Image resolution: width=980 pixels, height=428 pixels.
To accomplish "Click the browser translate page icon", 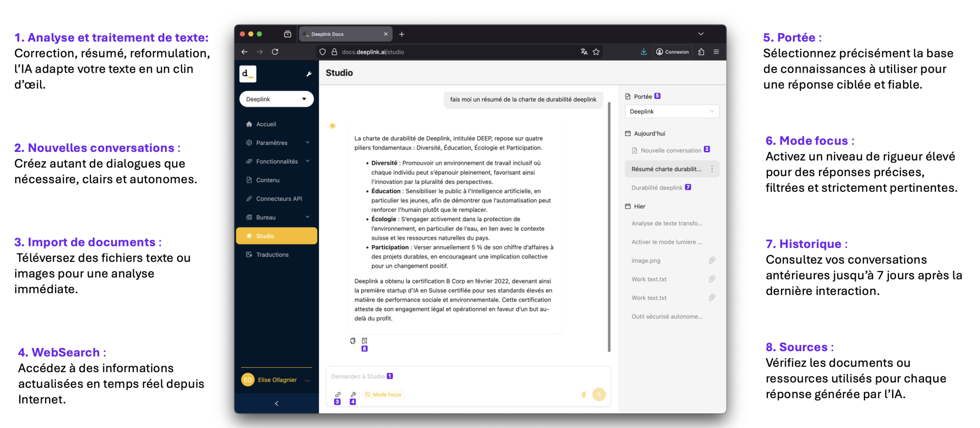I will pos(584,52).
